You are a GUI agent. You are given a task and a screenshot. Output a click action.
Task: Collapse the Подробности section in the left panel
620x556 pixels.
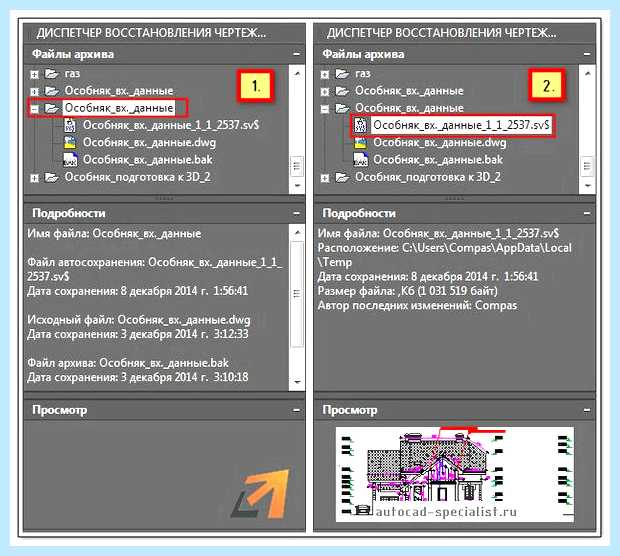pyautogui.click(x=296, y=213)
